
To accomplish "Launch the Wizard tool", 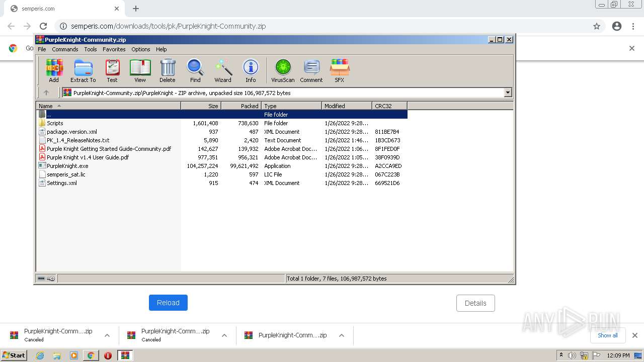I will (x=223, y=70).
